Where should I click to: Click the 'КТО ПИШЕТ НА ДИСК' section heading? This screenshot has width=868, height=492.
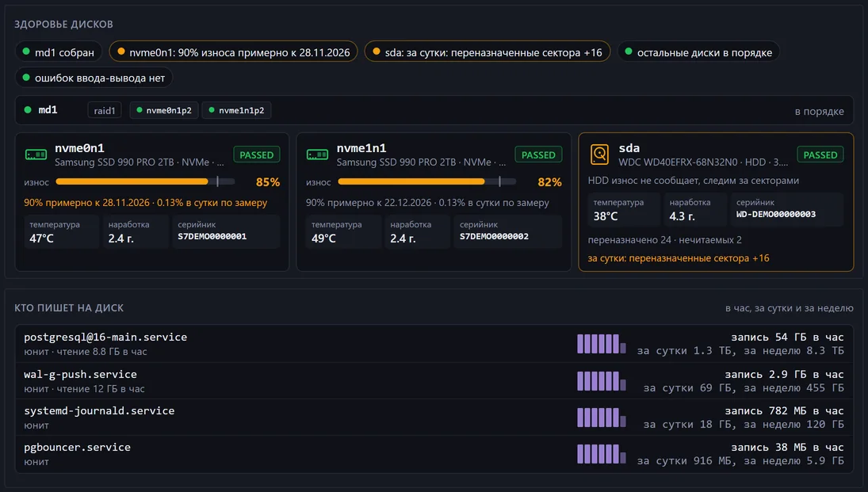click(69, 307)
